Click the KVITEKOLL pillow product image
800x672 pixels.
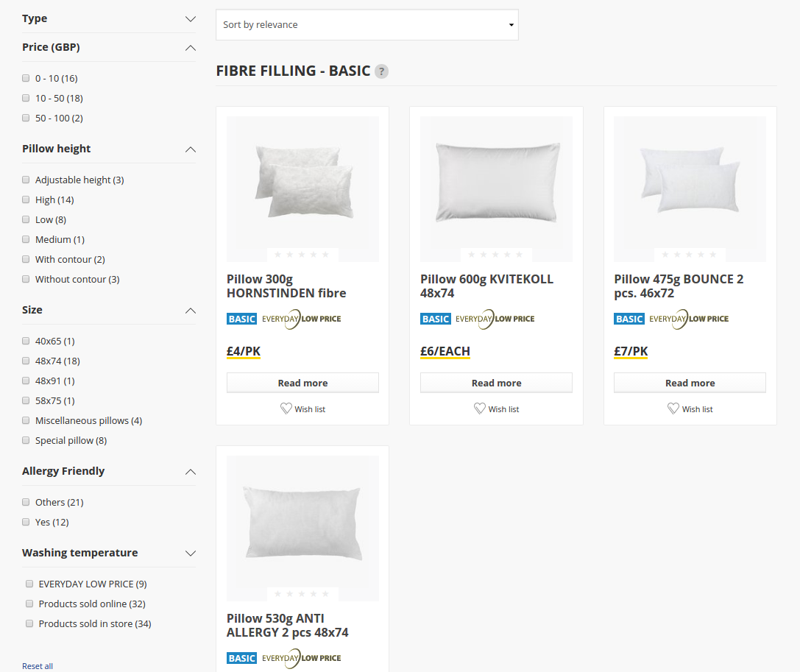(496, 189)
